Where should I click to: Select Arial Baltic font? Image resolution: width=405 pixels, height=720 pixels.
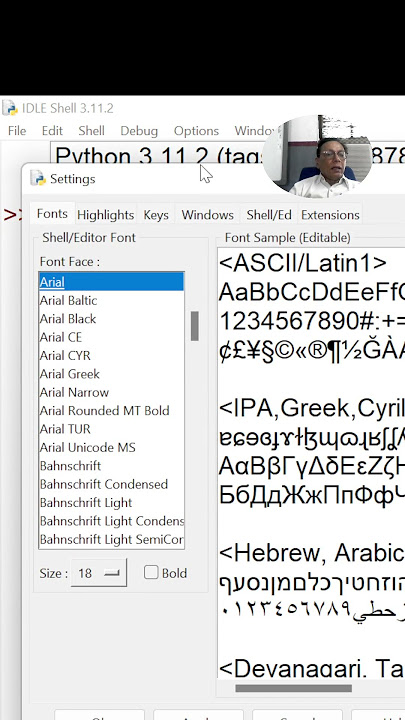pos(112,300)
